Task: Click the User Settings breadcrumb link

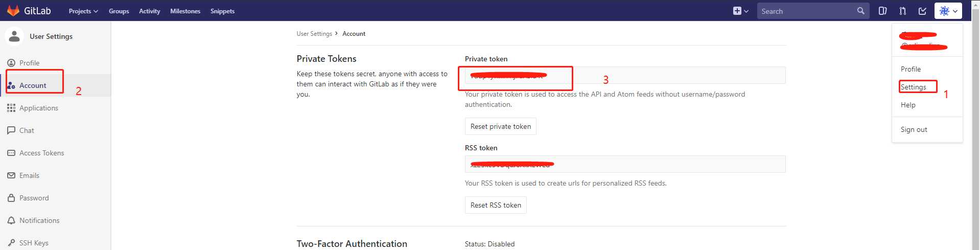Action: pos(314,34)
